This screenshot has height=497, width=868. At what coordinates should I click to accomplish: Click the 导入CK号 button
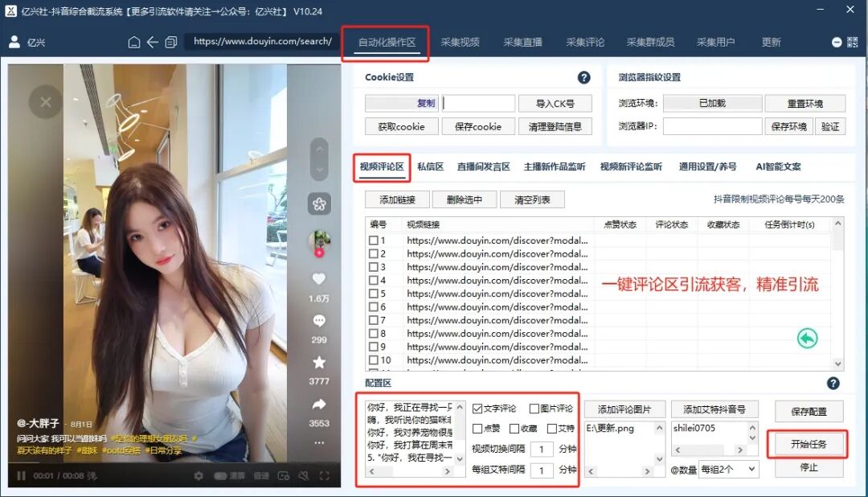pos(555,104)
